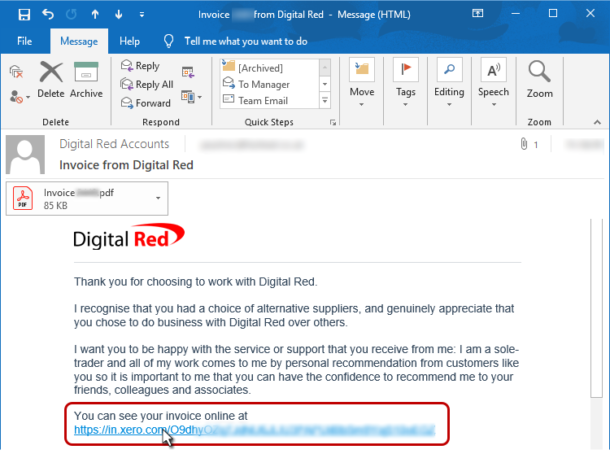
Task: Go to next item with down arrow
Action: click(x=119, y=15)
